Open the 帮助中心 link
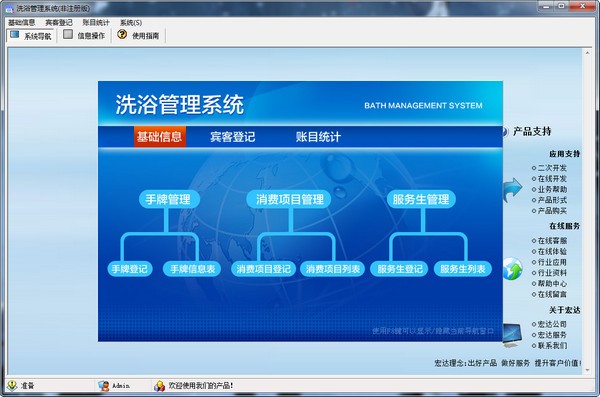Viewport: 600px width, 397px height. click(552, 283)
